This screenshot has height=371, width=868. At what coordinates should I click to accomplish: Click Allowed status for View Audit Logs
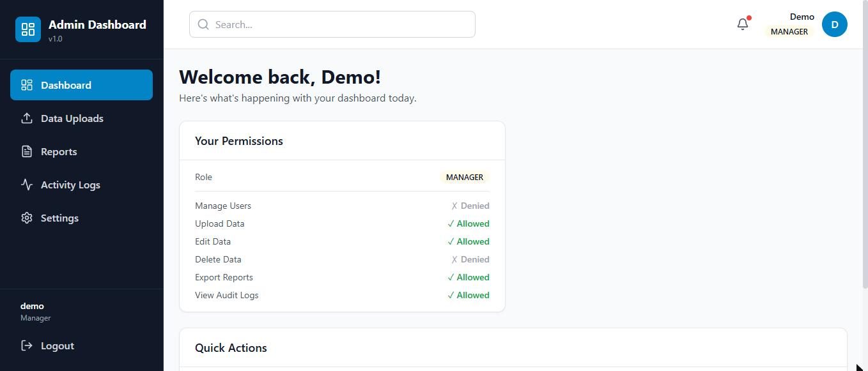(x=469, y=295)
